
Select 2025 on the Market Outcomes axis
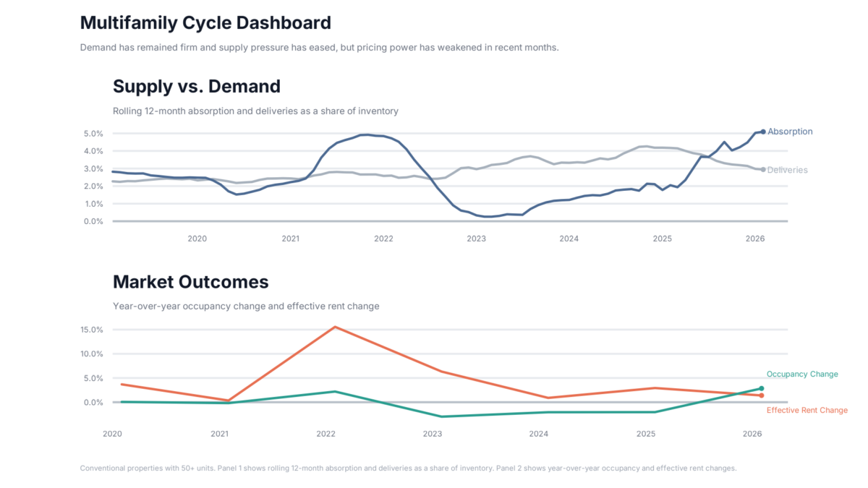point(646,434)
